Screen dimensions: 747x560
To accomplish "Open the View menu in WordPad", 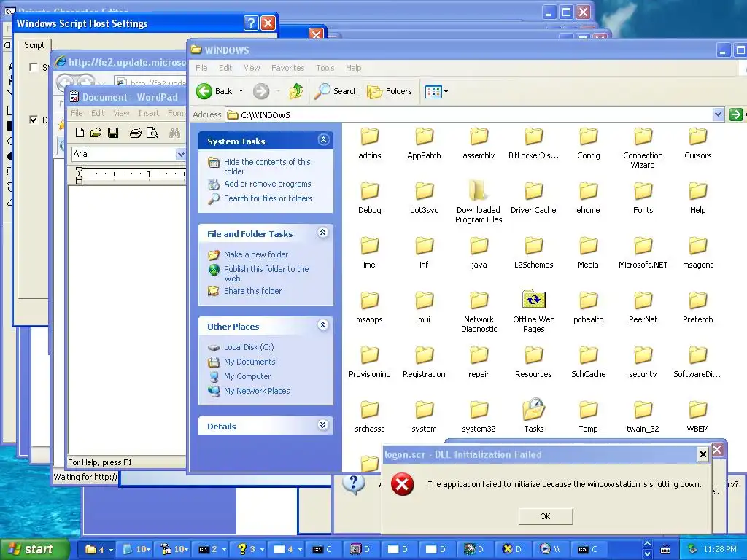I will 121,113.
